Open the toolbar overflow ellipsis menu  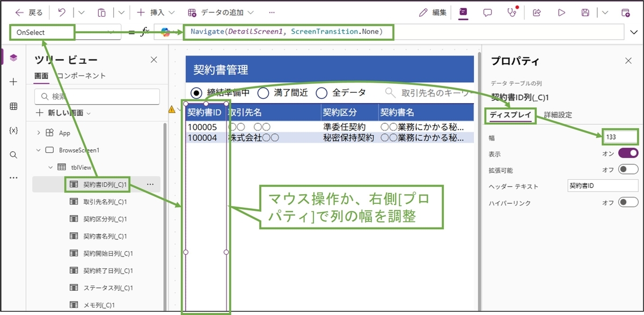tap(272, 12)
